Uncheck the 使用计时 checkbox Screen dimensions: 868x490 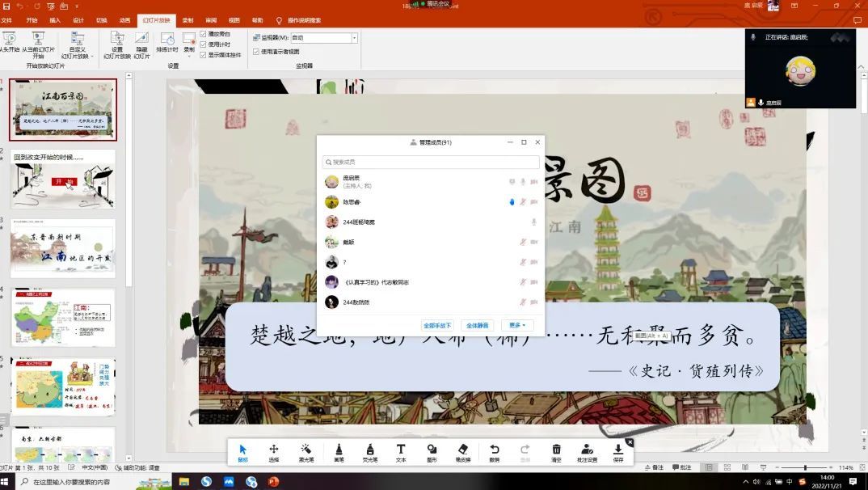(204, 44)
